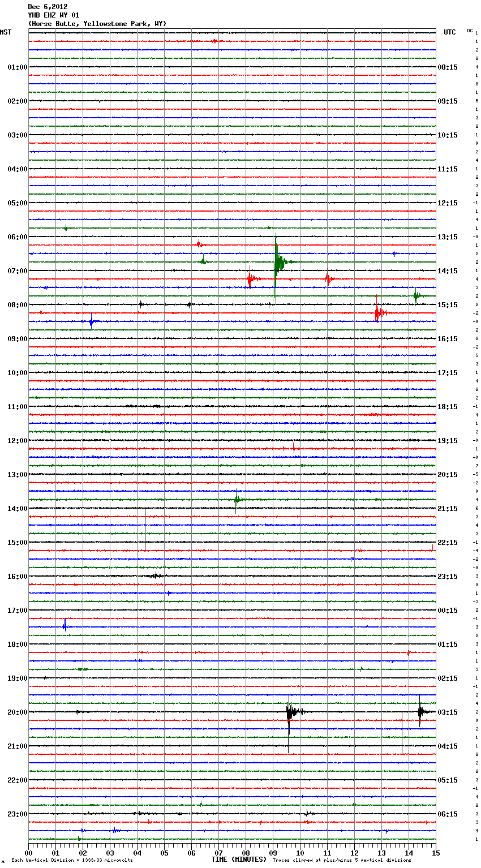Select the 05:00 MST row label

18,203
